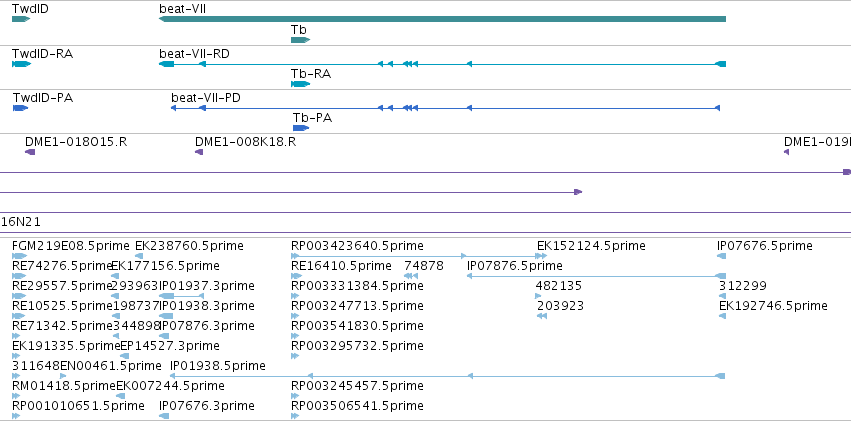Click the TwdlD-RA transcript arrow
The height and width of the screenshot is (421, 851).
21,64
